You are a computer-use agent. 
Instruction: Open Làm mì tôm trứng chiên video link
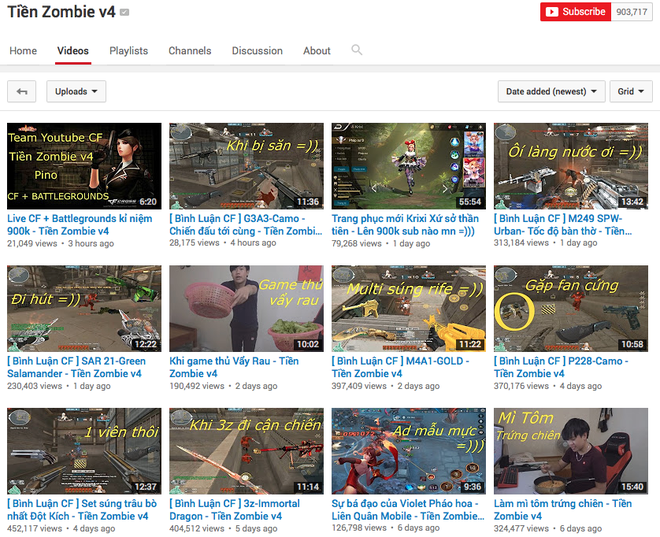563,510
